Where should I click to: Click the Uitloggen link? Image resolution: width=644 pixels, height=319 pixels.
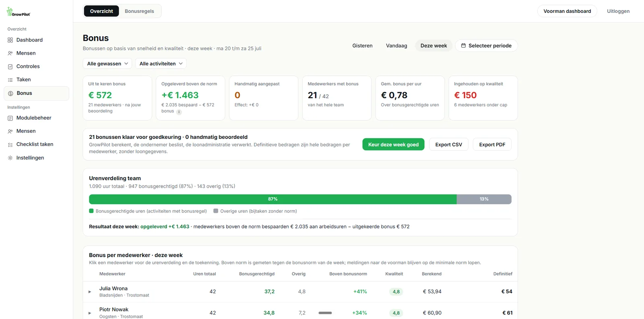(618, 11)
